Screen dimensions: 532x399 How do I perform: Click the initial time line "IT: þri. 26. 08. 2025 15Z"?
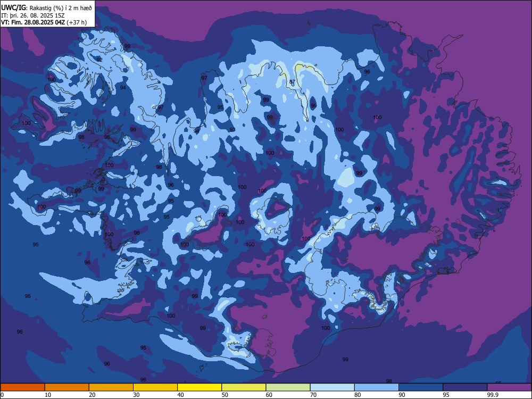pyautogui.click(x=33, y=15)
